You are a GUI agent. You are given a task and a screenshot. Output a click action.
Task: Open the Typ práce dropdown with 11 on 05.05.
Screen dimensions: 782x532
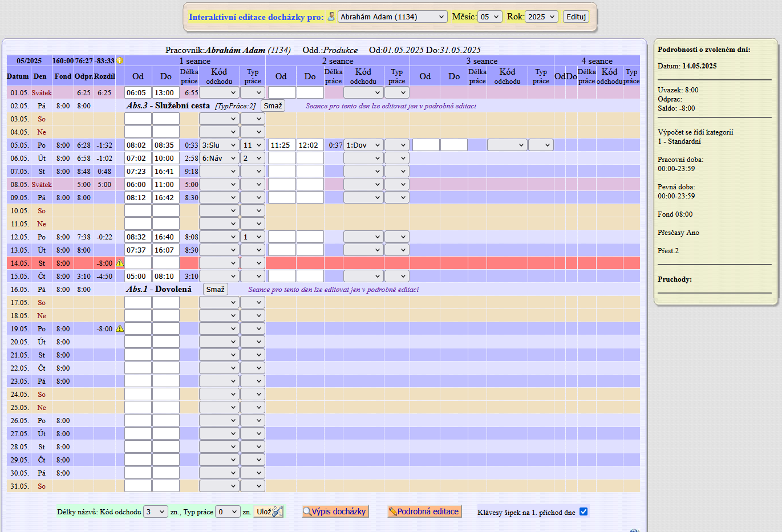click(x=252, y=145)
